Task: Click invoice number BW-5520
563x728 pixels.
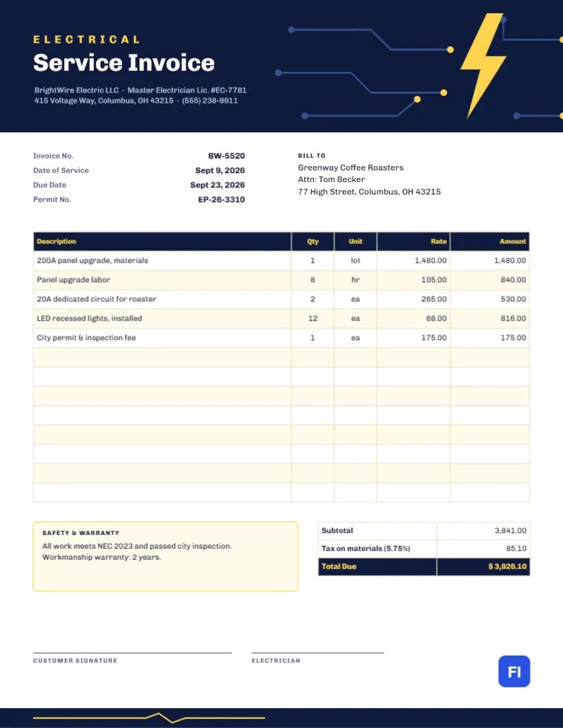Action: 226,156
